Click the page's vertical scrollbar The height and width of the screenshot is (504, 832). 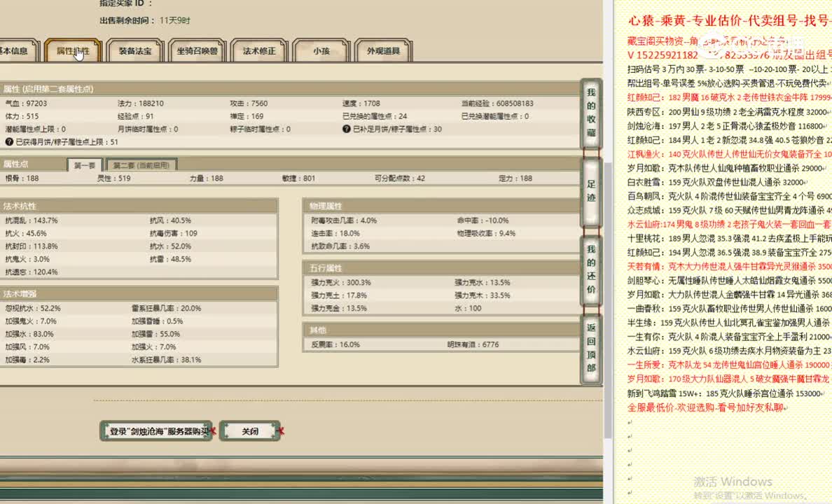point(608,300)
